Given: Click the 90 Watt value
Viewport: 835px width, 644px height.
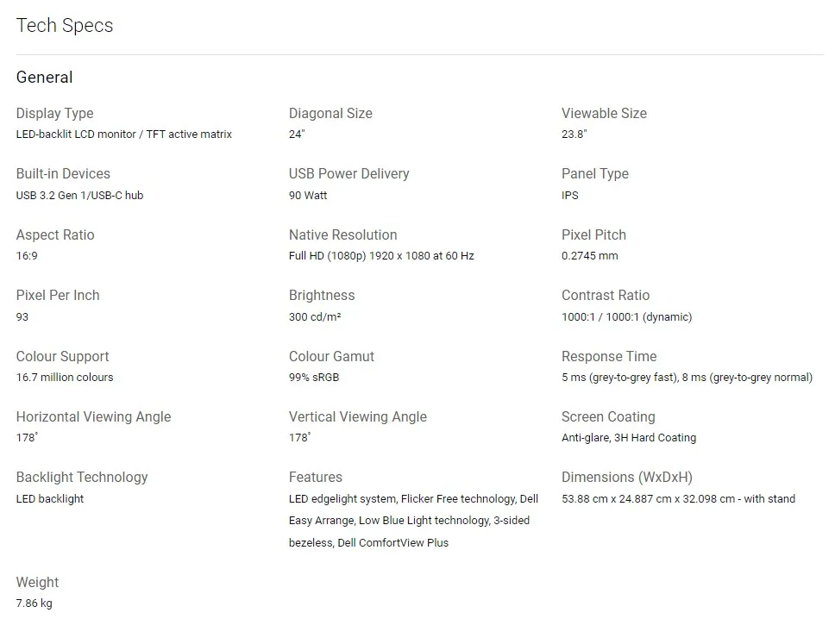Looking at the screenshot, I should point(308,196).
